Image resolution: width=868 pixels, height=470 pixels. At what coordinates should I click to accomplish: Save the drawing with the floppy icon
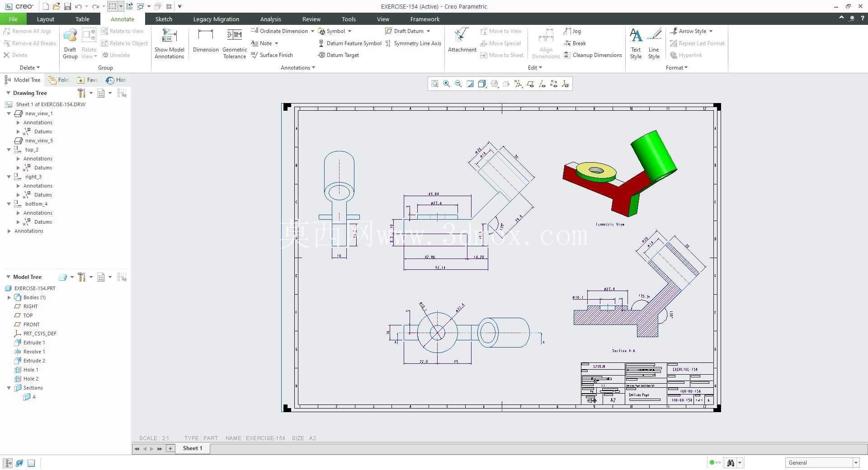click(67, 6)
